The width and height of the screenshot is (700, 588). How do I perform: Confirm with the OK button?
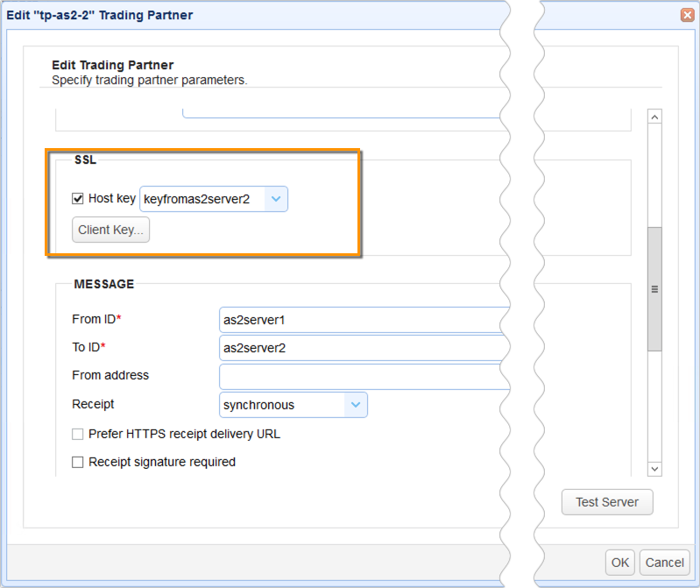tap(620, 563)
